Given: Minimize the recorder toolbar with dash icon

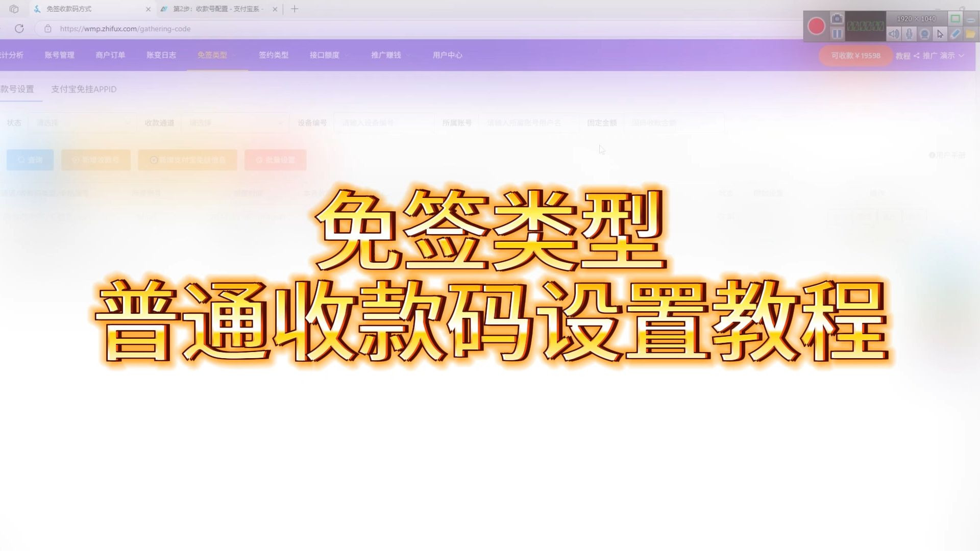Looking at the screenshot, I should point(970,19).
